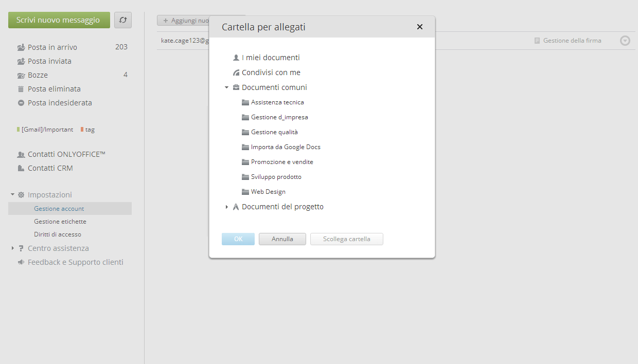Click the Gestione d_impresa folder icon
Image resolution: width=638 pixels, height=364 pixels.
[245, 117]
